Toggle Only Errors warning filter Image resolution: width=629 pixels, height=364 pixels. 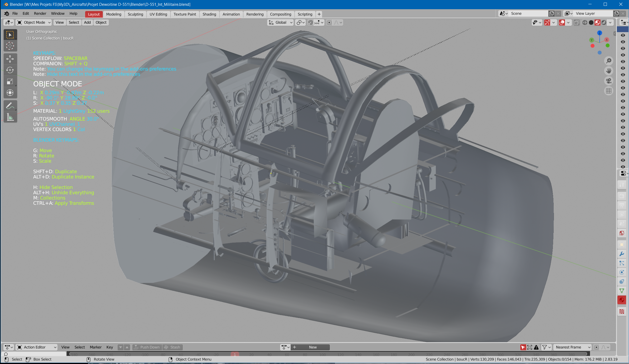coord(536,347)
